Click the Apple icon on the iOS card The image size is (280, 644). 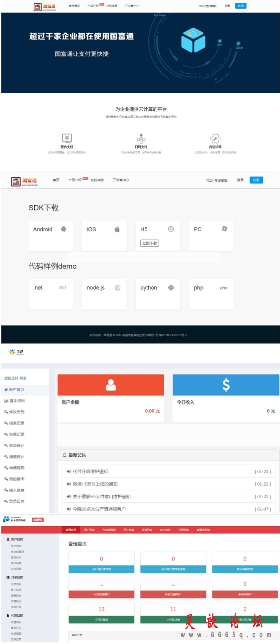pos(117,229)
